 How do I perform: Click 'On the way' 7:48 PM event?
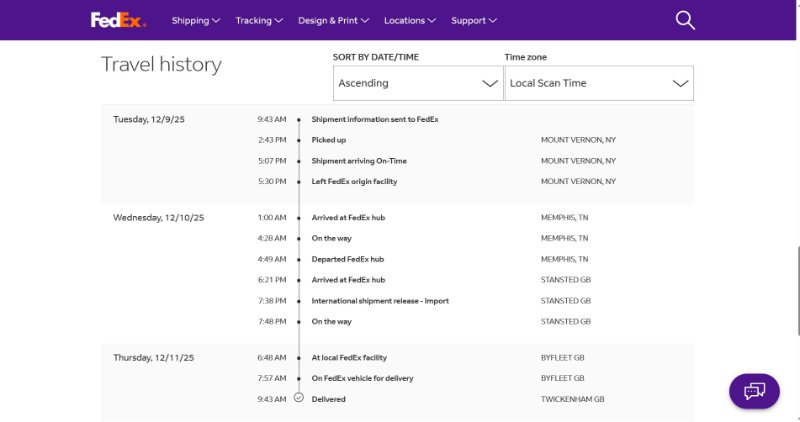tap(332, 321)
